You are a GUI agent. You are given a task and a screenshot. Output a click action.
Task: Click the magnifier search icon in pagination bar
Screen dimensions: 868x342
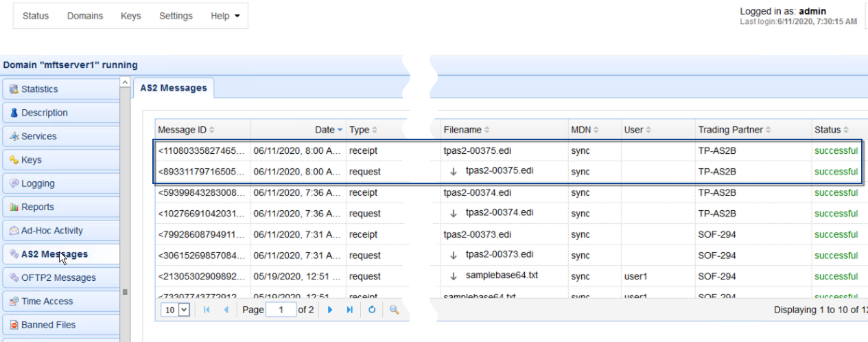pyautogui.click(x=394, y=310)
